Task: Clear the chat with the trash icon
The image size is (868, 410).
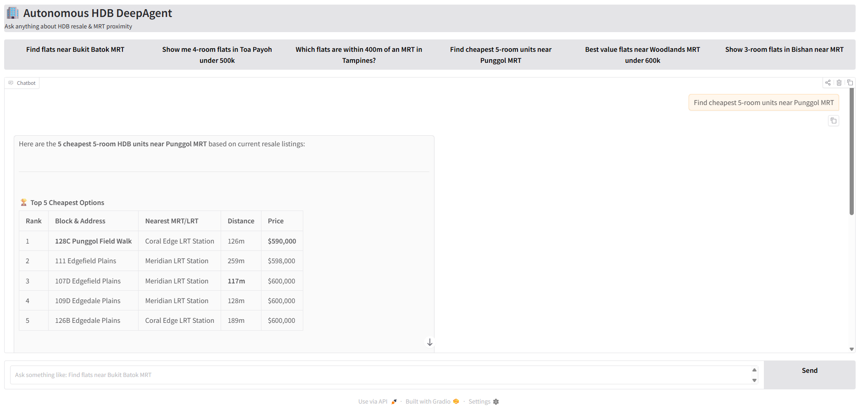Action: [x=839, y=83]
